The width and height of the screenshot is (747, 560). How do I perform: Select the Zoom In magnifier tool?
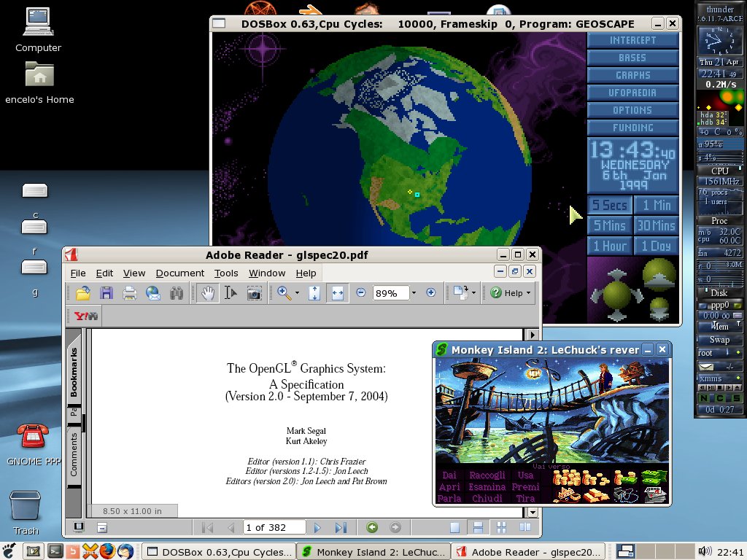(x=284, y=293)
